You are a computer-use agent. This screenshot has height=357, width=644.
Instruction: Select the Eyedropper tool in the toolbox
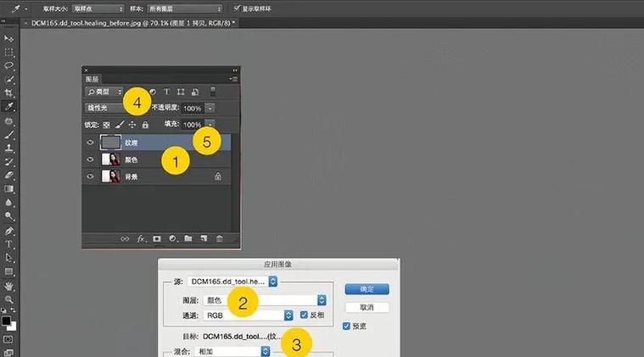[x=8, y=107]
